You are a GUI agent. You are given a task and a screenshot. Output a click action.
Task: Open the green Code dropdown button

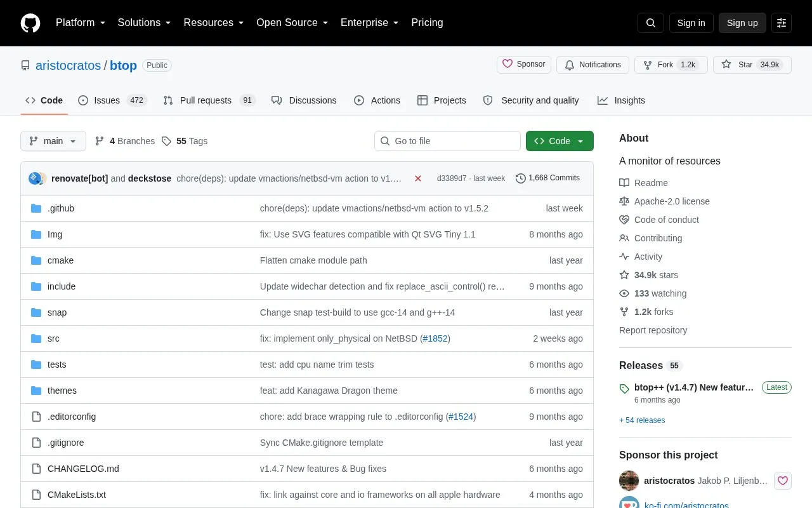560,141
